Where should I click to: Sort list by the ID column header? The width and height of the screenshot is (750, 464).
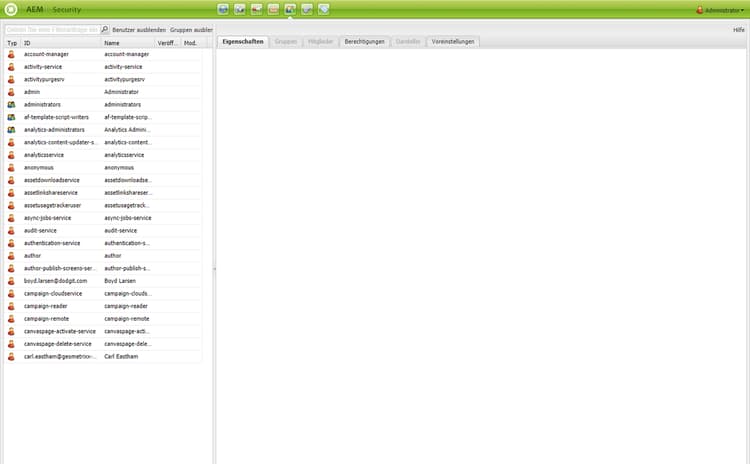coord(61,43)
